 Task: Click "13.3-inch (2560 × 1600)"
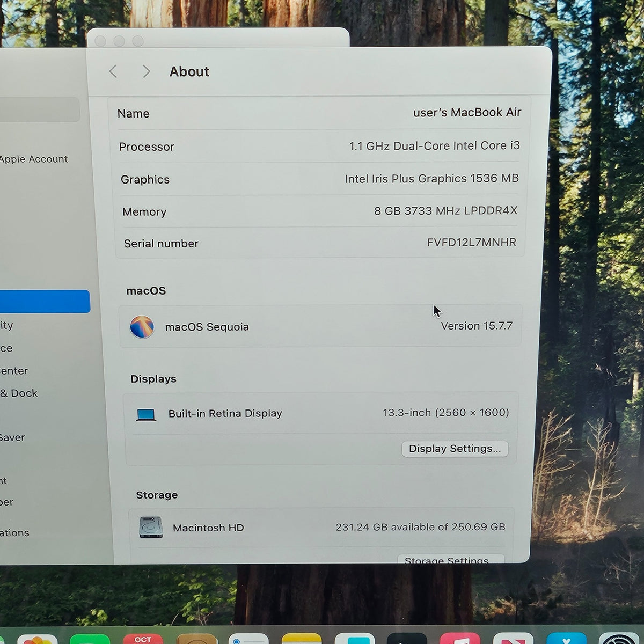(445, 413)
